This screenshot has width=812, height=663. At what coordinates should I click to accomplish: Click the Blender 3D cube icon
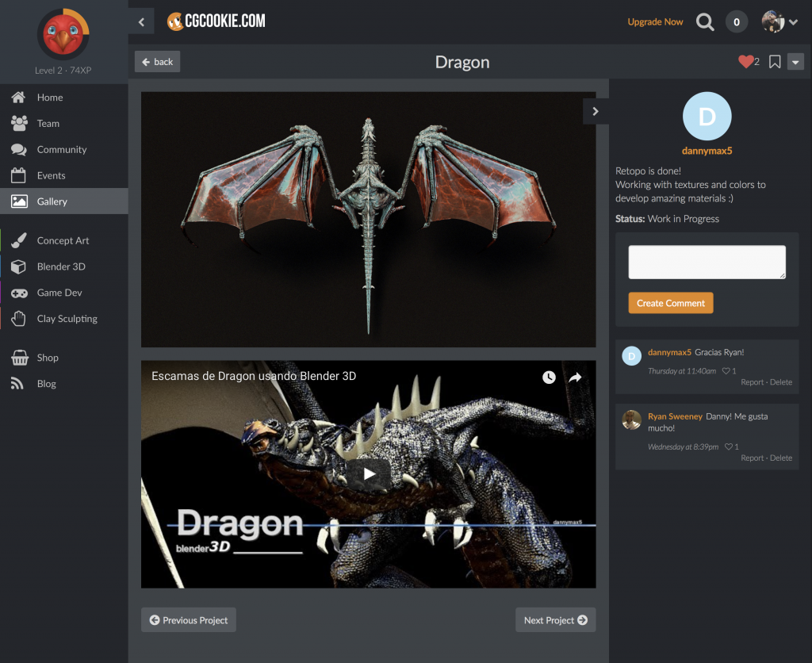coord(19,266)
